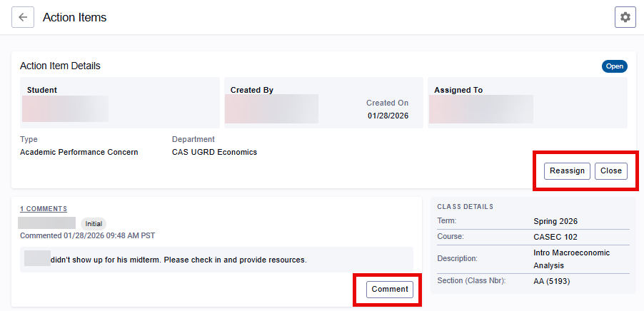The height and width of the screenshot is (311, 644).
Task: Click the comment timestamp text
Action: click(x=87, y=235)
